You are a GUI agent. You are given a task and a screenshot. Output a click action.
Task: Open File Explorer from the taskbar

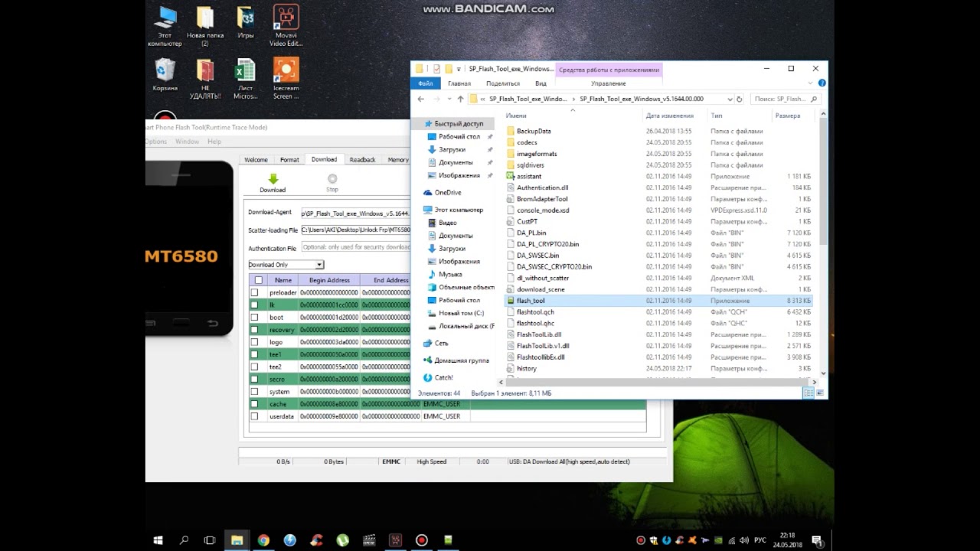pyautogui.click(x=237, y=540)
